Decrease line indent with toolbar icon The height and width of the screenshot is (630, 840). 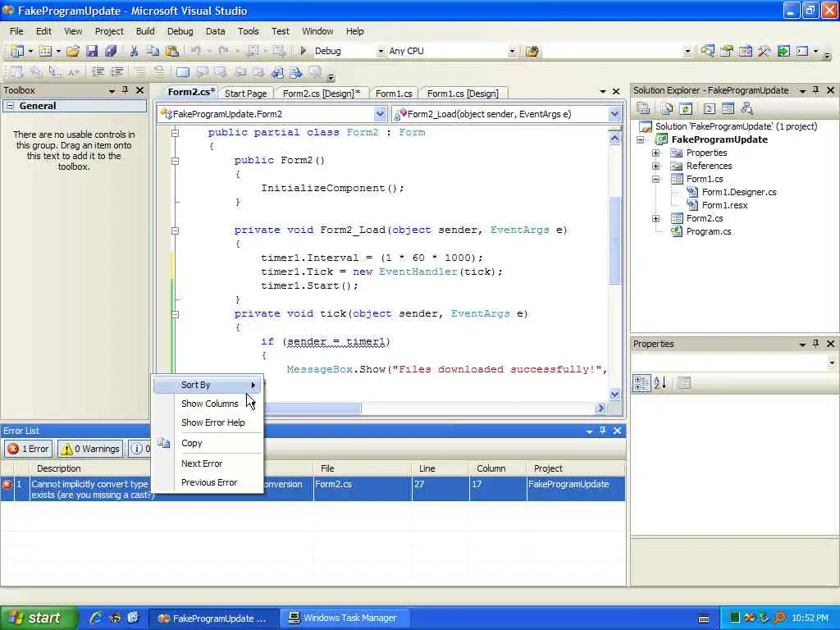(98, 71)
